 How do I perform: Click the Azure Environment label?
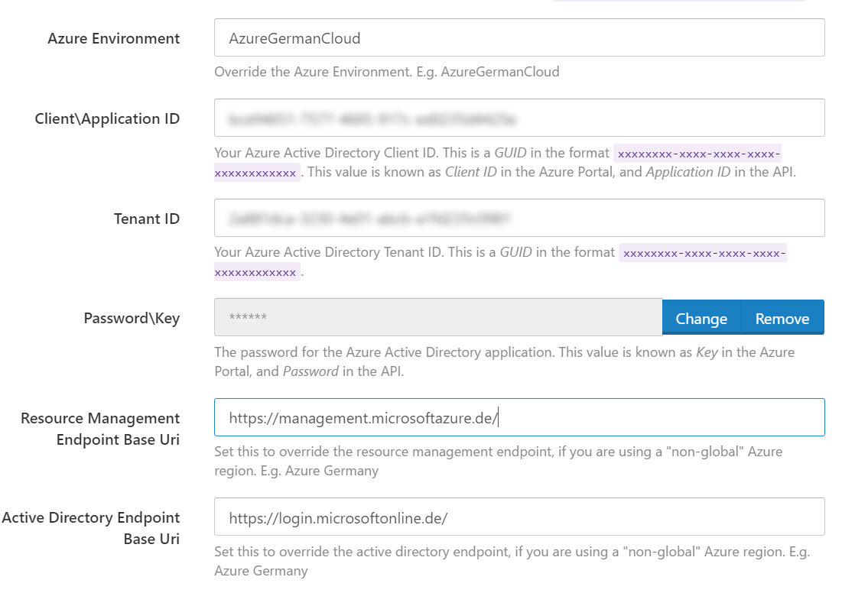click(x=113, y=38)
